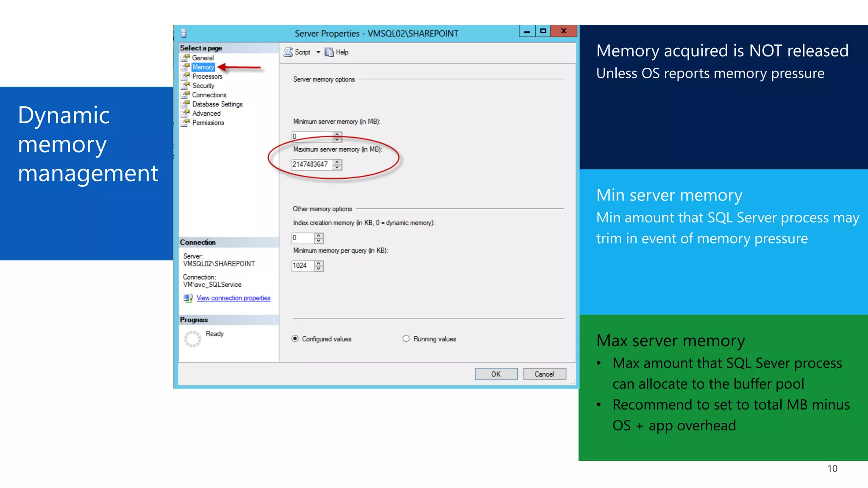Click the Maximum server memory field
The width and height of the screenshot is (868, 488).
312,164
